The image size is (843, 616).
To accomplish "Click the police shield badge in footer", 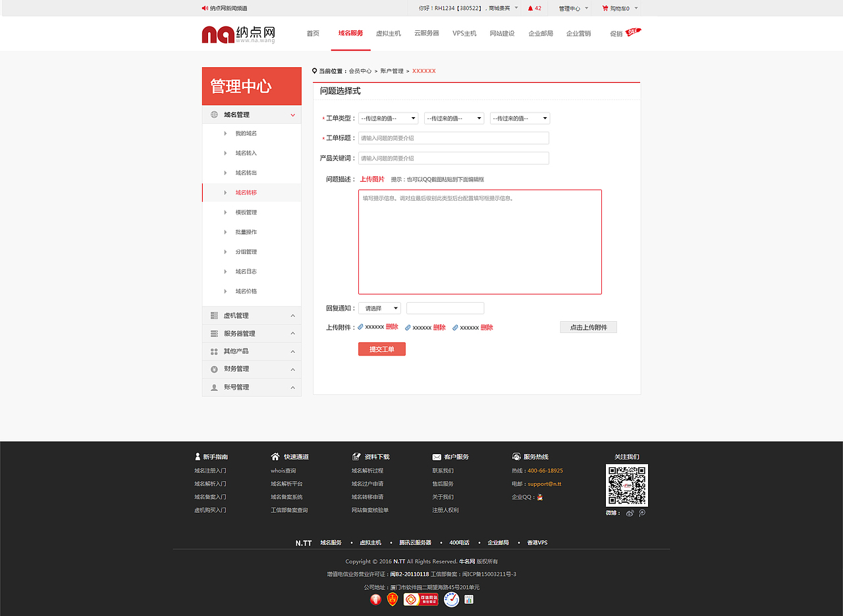I will pyautogui.click(x=393, y=600).
